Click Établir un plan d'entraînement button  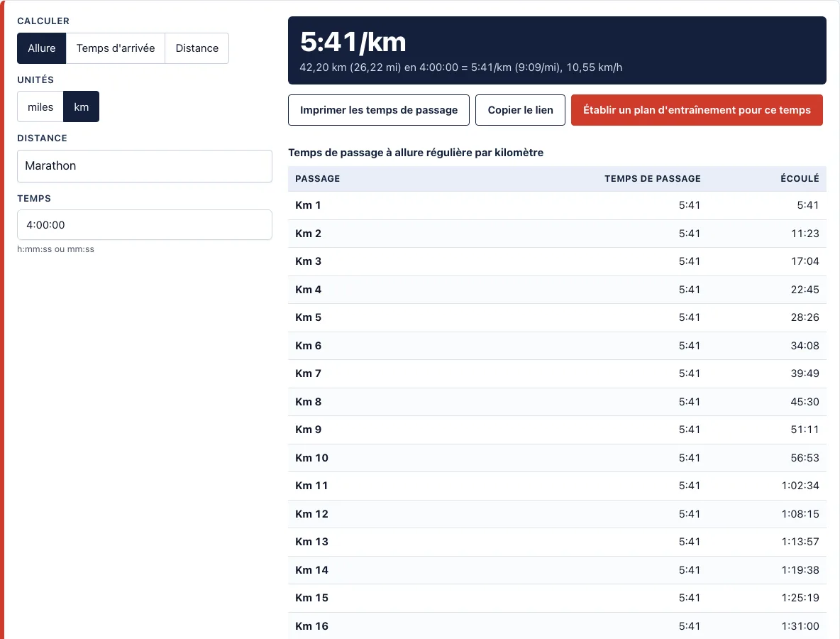point(697,110)
